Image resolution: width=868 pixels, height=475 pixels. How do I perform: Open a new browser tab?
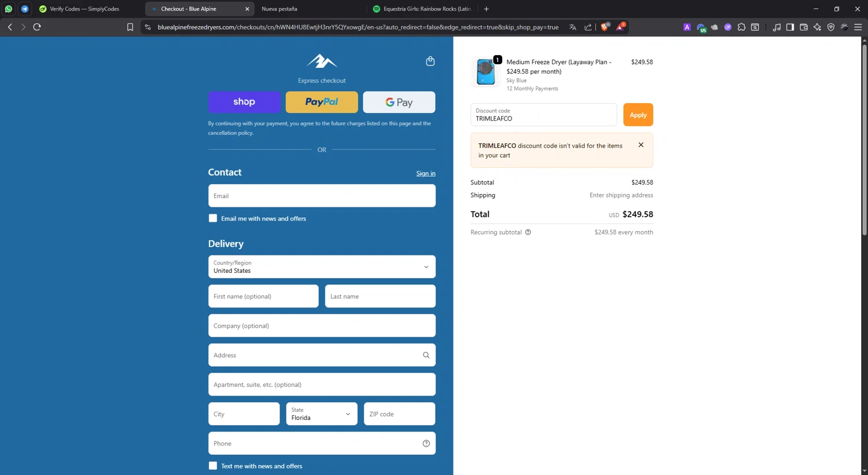pos(486,9)
